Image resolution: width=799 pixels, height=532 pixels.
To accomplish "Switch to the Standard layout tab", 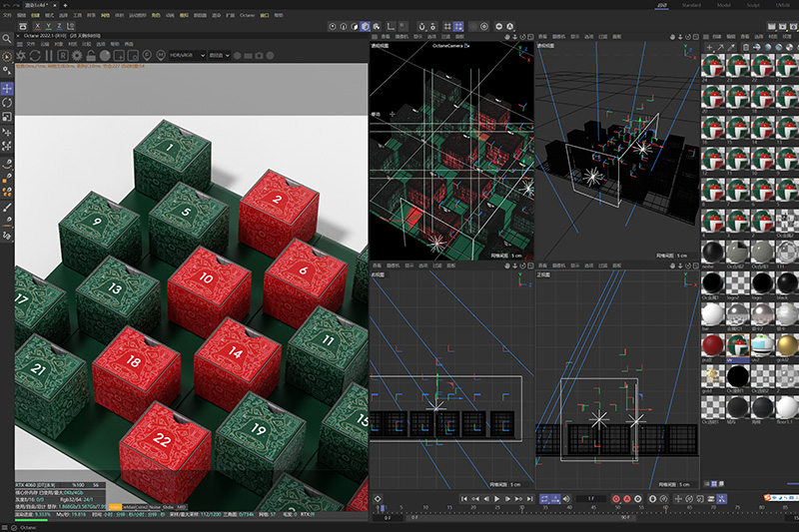I will 691,5.
